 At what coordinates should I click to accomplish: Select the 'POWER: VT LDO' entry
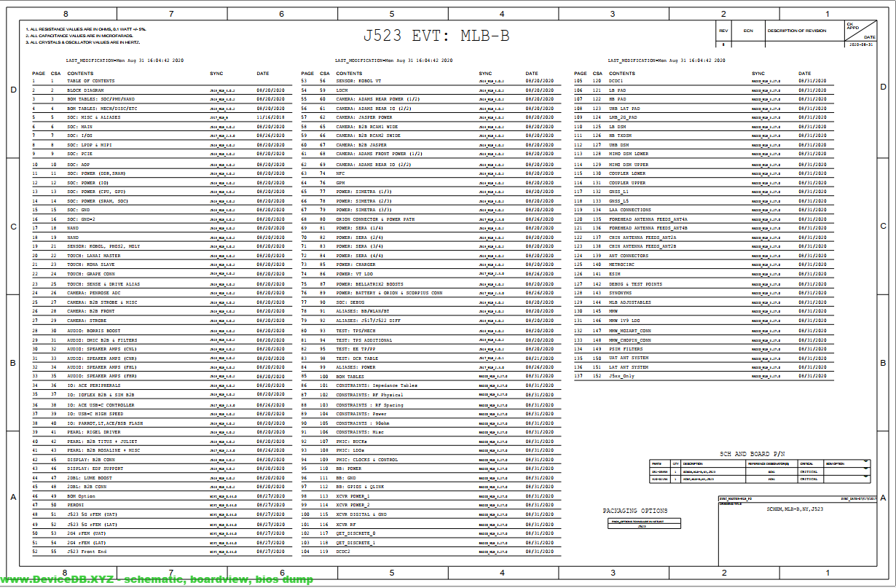pos(354,274)
